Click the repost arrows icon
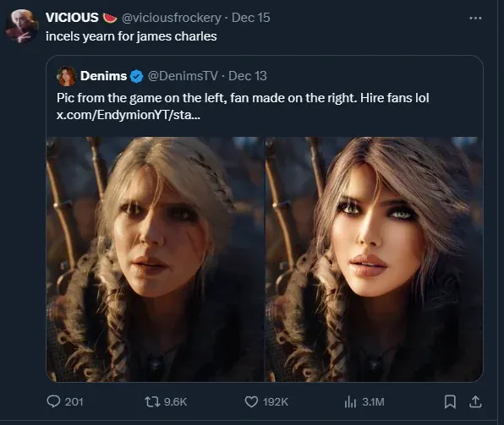504x425 pixels. tap(152, 401)
